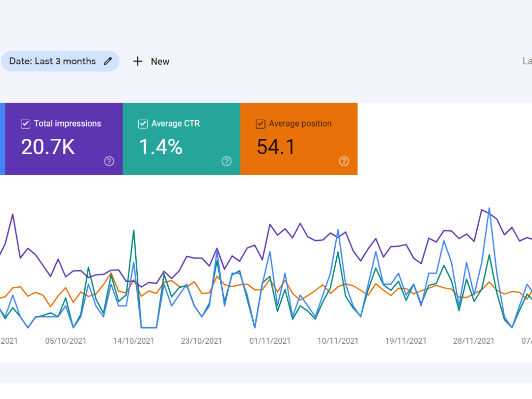
Task: Click the 28/11/2021 axis label
Action: 473,340
